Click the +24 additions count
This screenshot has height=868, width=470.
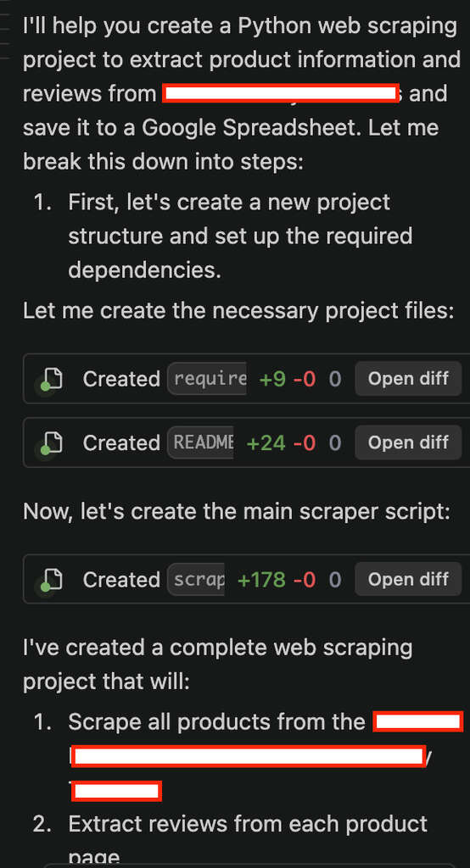click(266, 442)
